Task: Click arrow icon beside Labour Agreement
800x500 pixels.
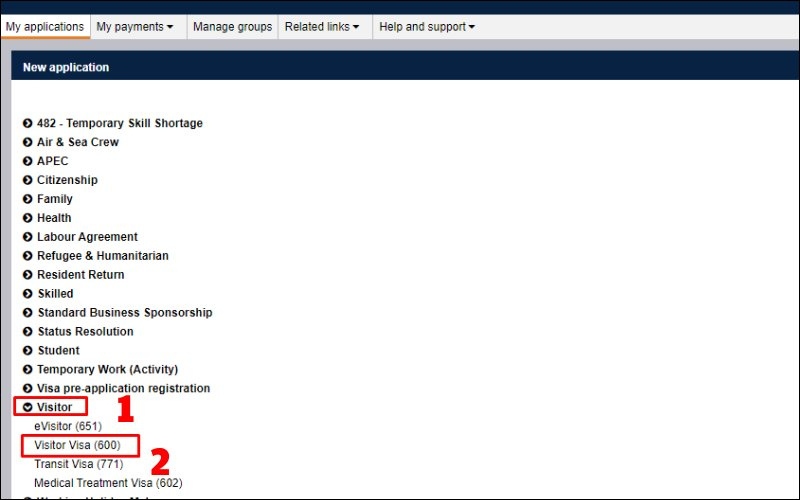Action: click(28, 237)
